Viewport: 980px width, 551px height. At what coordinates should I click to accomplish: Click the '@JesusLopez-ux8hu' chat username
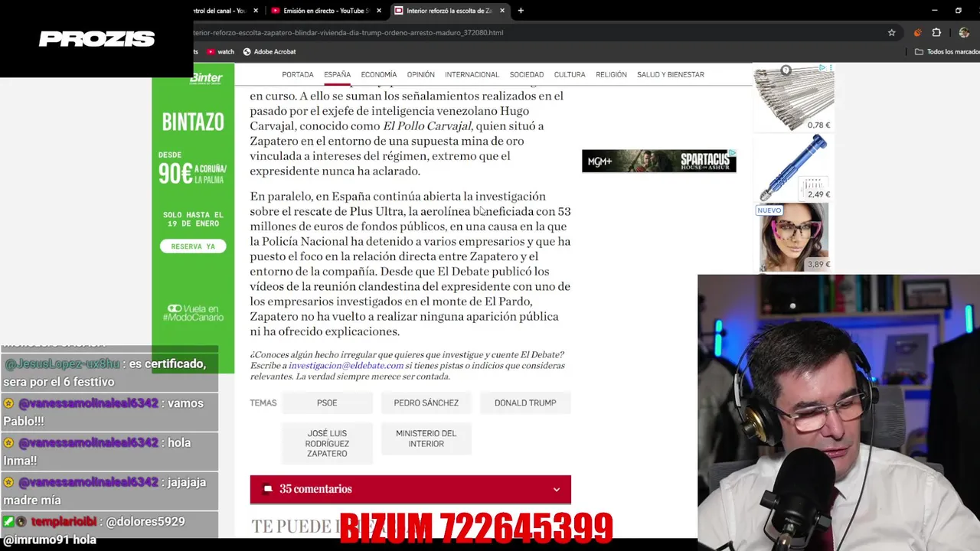pyautogui.click(x=62, y=364)
